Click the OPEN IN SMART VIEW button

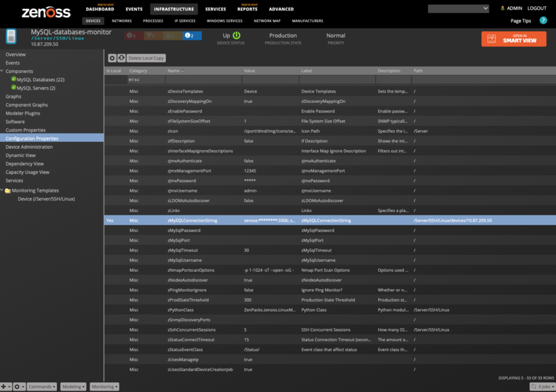[514, 39]
